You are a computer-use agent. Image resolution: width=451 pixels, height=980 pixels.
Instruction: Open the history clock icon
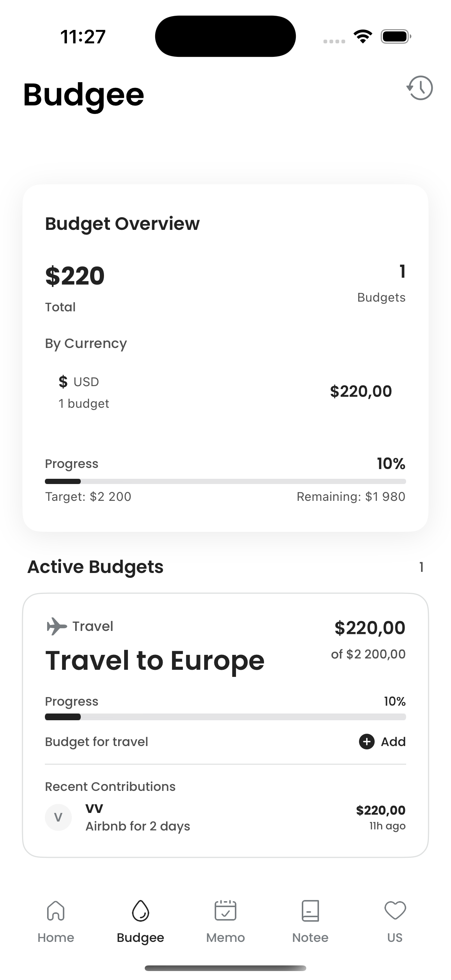point(420,88)
